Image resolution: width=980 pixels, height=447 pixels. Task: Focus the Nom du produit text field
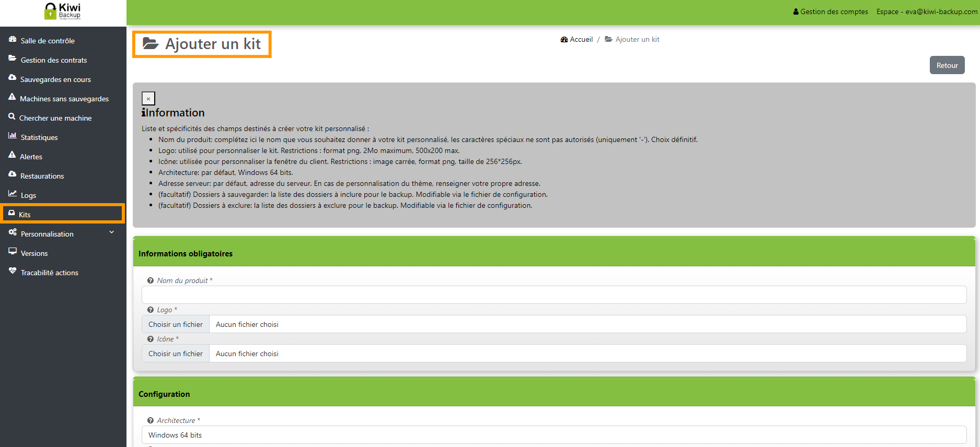tap(554, 295)
